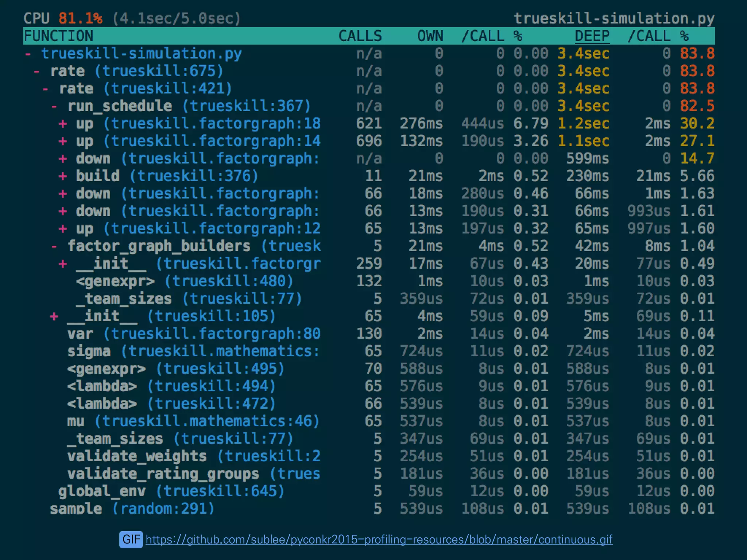Click the 621 calls value

369,124
